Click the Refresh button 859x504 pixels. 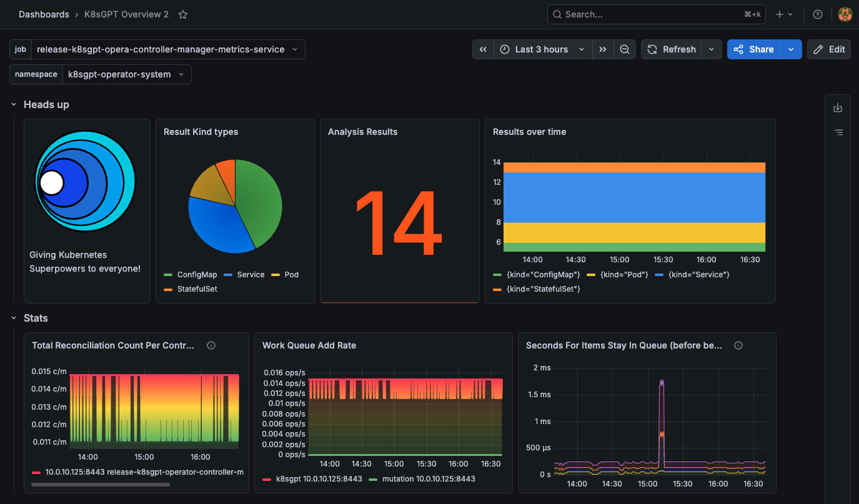tap(672, 49)
